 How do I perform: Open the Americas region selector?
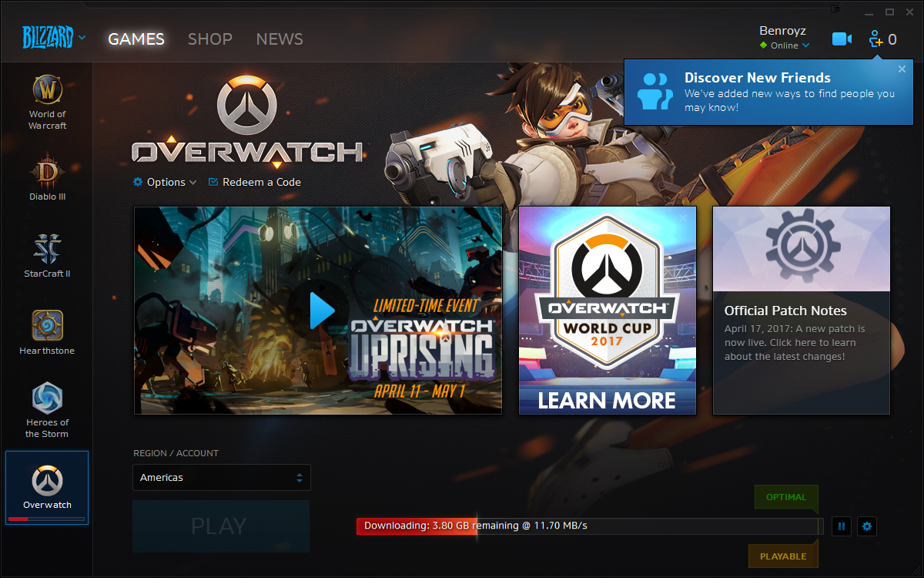222,478
